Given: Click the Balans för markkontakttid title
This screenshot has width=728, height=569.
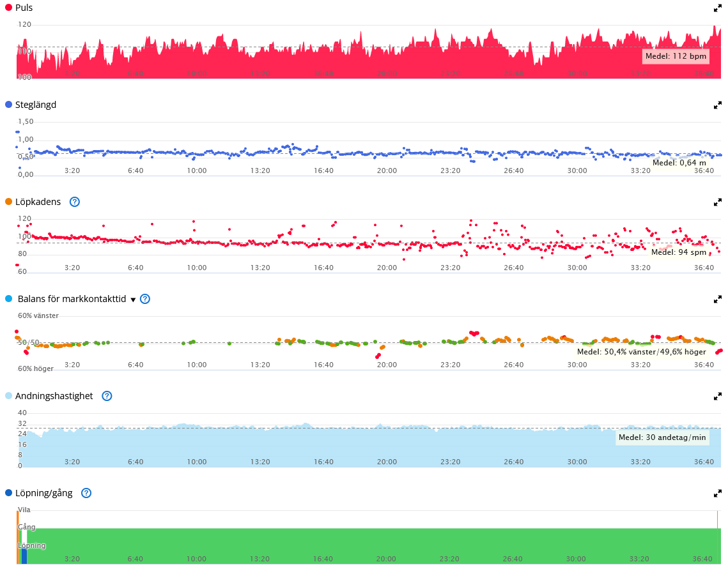Looking at the screenshot, I should [72, 299].
